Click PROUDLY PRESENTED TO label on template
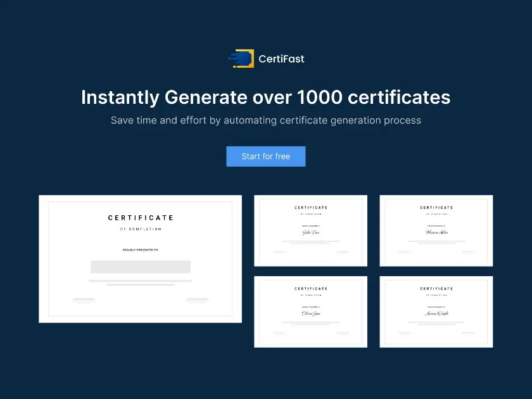Screen dimensions: 532x399 click(x=141, y=249)
